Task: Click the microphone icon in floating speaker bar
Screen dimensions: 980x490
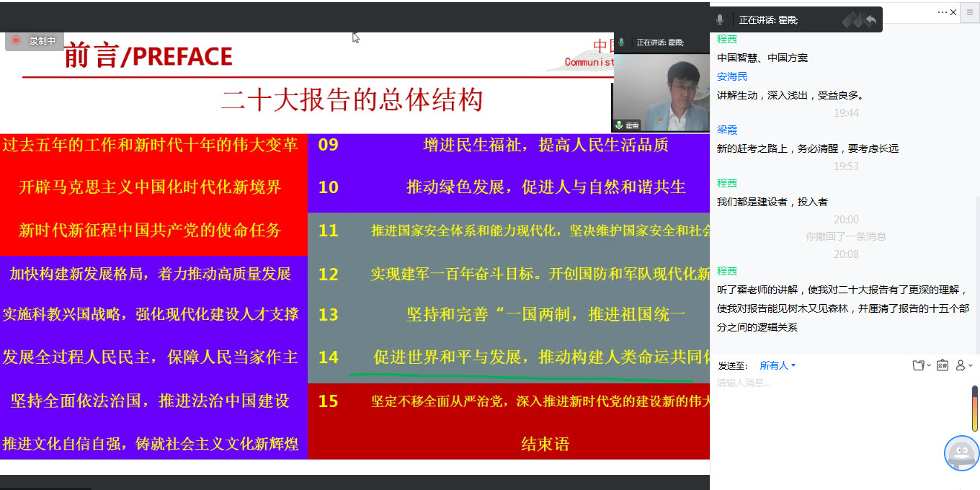Action: click(x=720, y=20)
